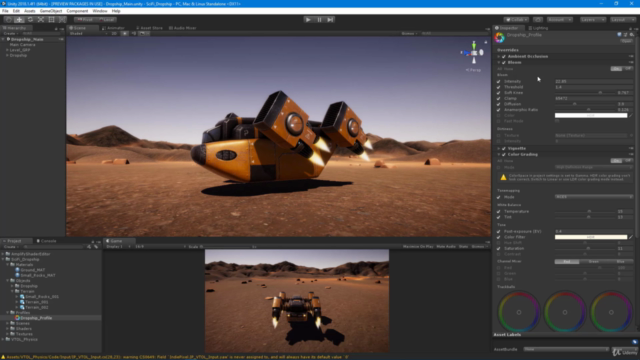Open the Inspector help book icon
640x360 pixels.
619,35
